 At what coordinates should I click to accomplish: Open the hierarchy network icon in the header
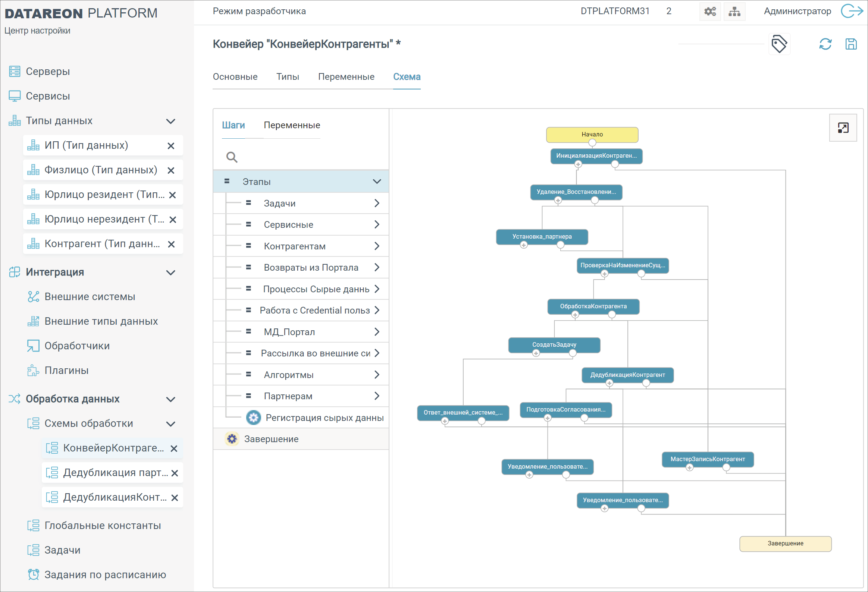[x=734, y=11]
